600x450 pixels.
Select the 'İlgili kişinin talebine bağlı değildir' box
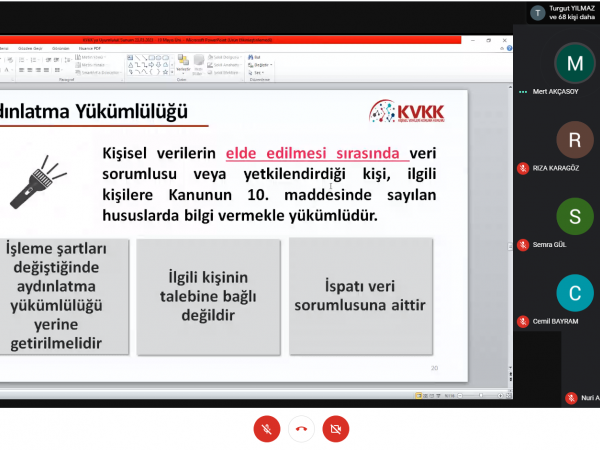click(x=209, y=297)
